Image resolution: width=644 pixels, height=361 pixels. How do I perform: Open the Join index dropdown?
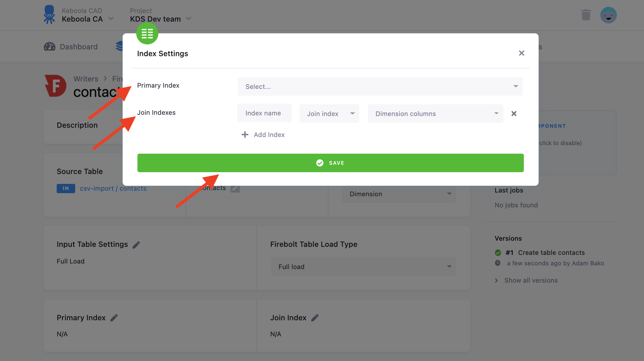pos(329,114)
